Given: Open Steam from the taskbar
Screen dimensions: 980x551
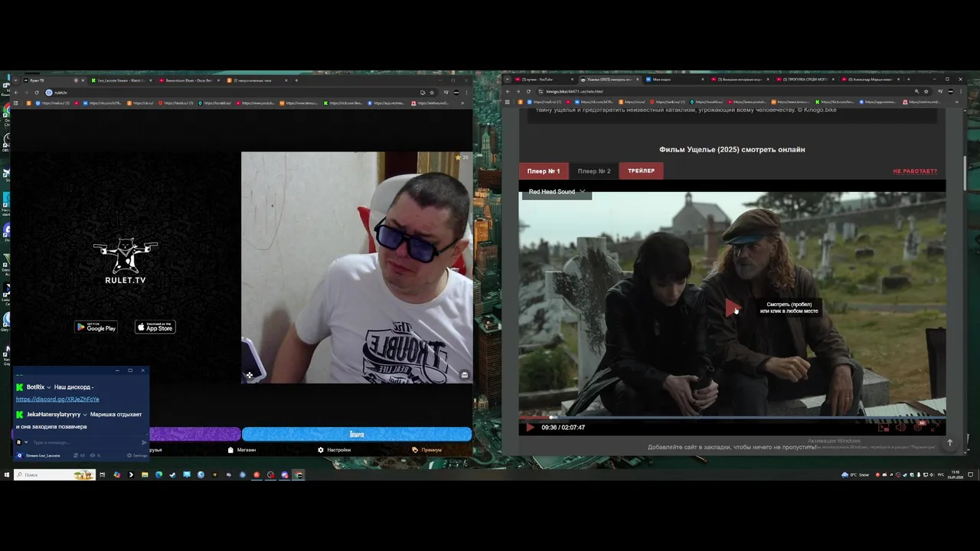Looking at the screenshot, I should click(x=172, y=474).
